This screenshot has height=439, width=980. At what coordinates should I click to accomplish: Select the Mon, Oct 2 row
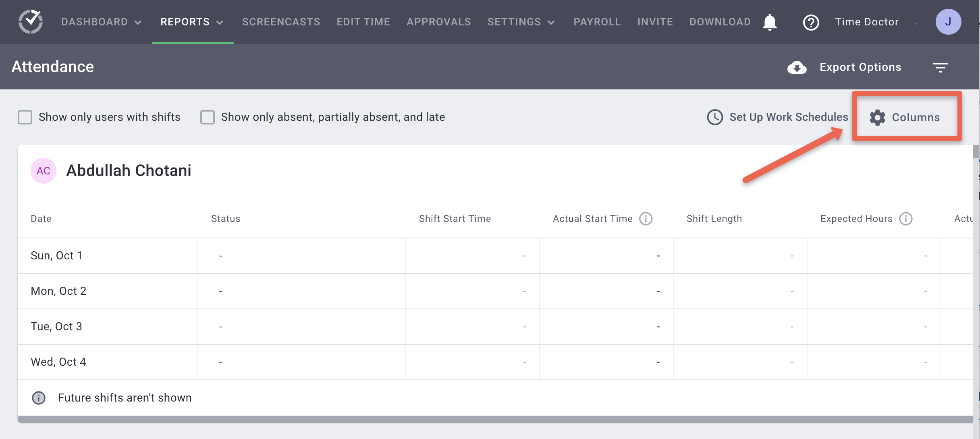495,291
